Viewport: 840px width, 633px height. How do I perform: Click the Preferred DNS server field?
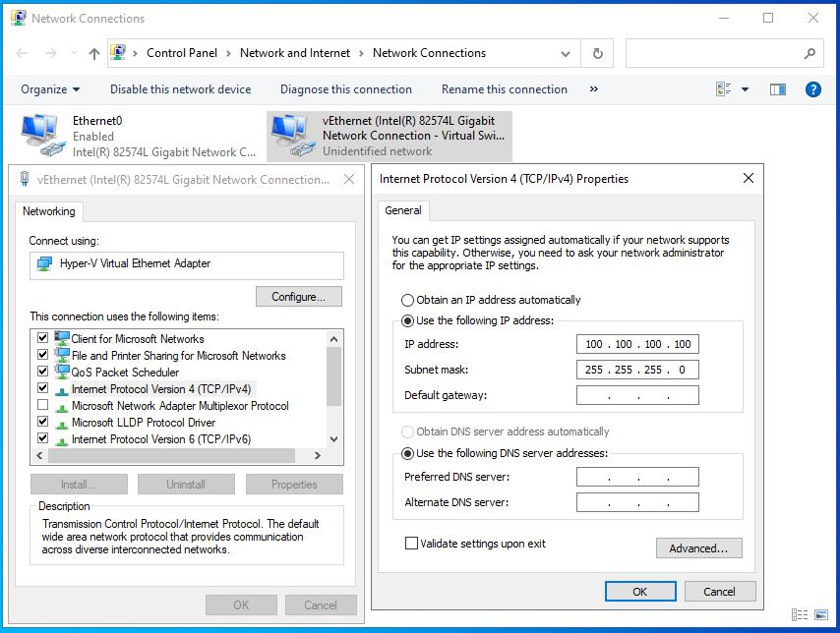point(637,477)
